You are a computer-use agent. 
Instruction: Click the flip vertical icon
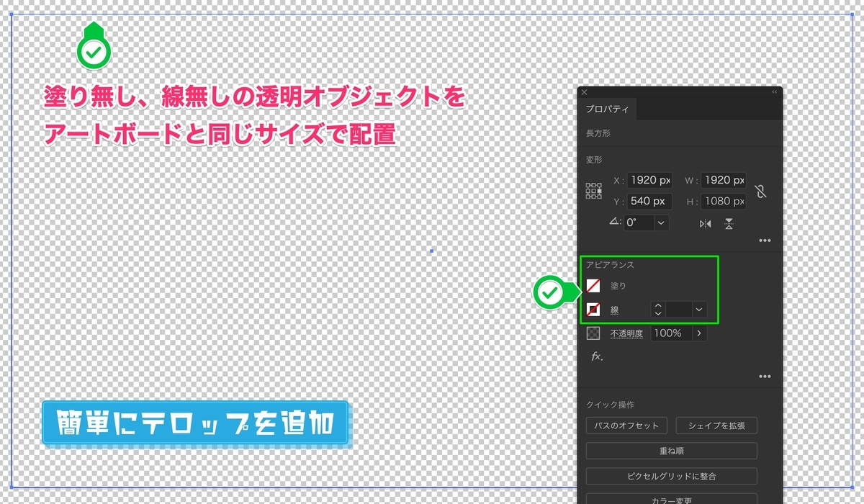coord(728,223)
